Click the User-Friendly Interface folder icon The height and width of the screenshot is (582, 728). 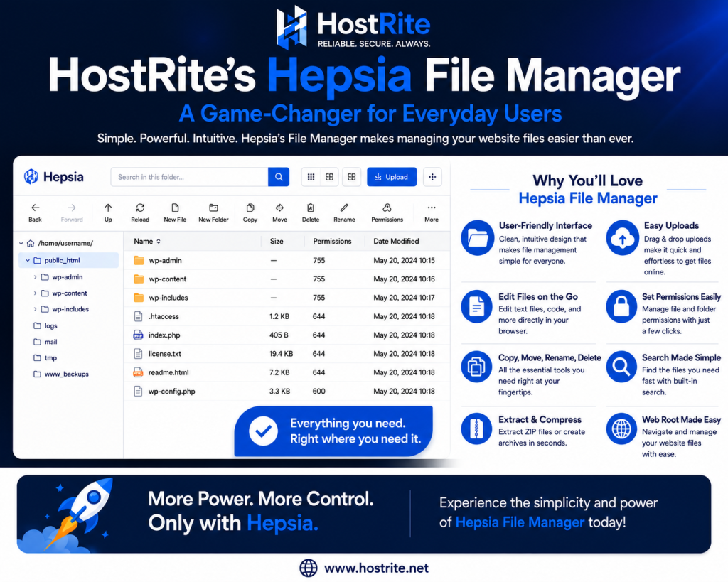[x=477, y=237]
